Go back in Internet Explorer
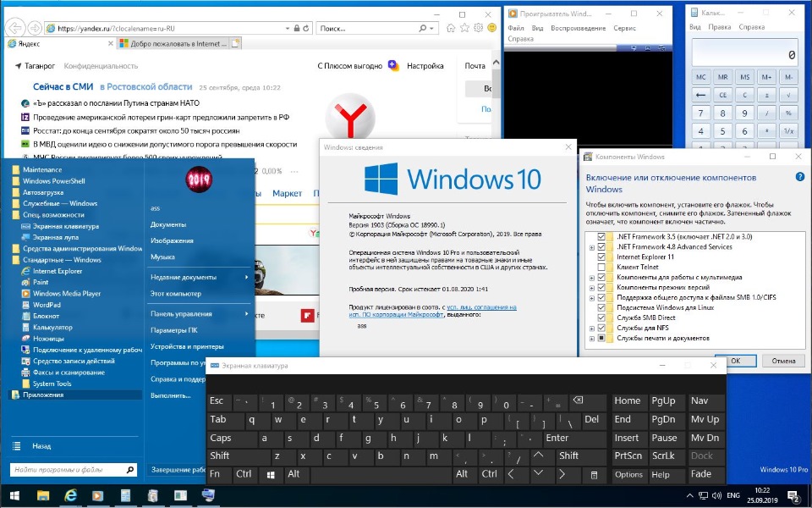The width and height of the screenshot is (812, 508). point(15,28)
